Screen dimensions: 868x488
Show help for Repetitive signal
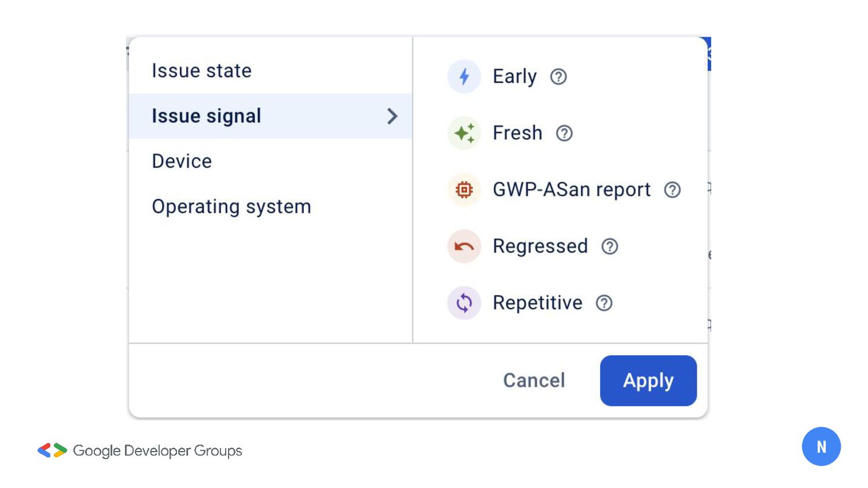click(604, 303)
